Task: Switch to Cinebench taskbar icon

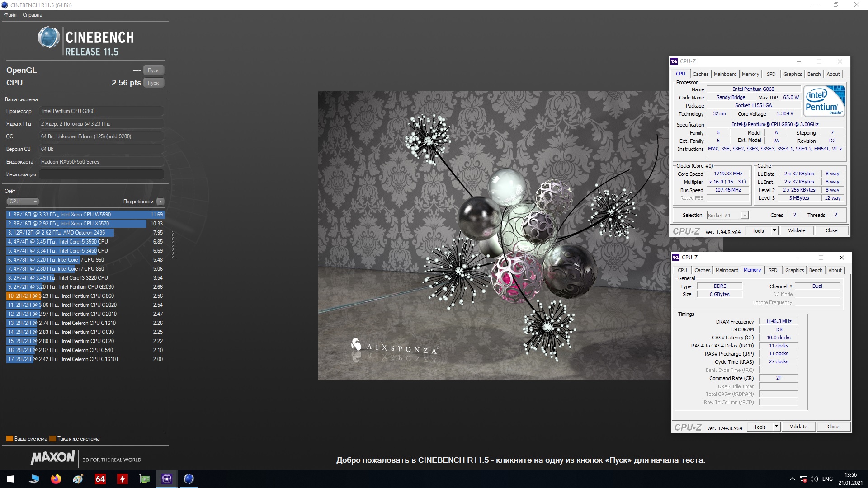Action: pos(189,479)
